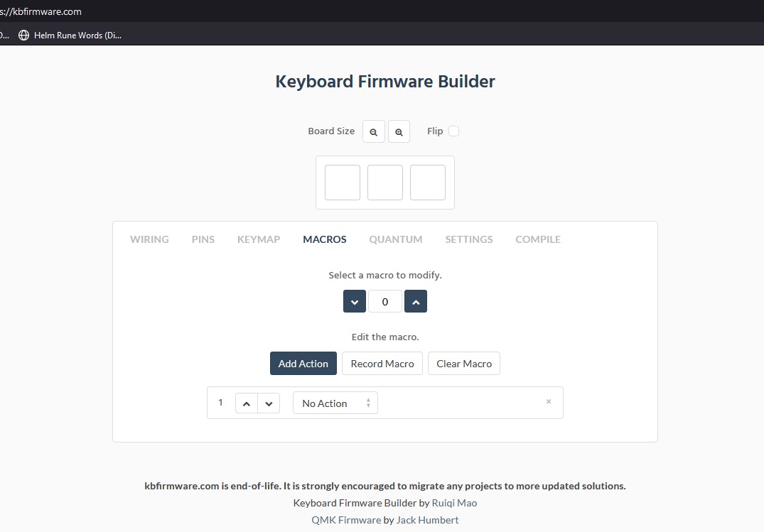Remove action 1 with the x icon
Screen dimensions: 764x532
tap(548, 401)
